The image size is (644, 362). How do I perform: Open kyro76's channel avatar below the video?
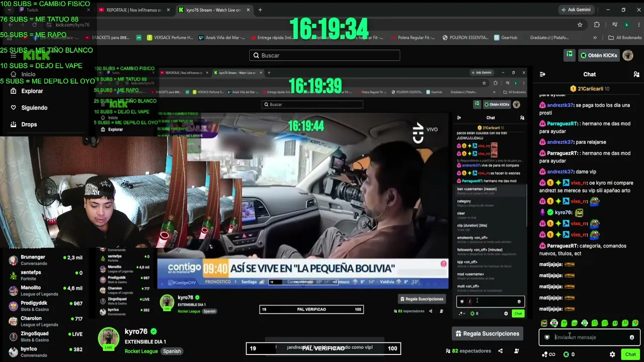tap(108, 338)
